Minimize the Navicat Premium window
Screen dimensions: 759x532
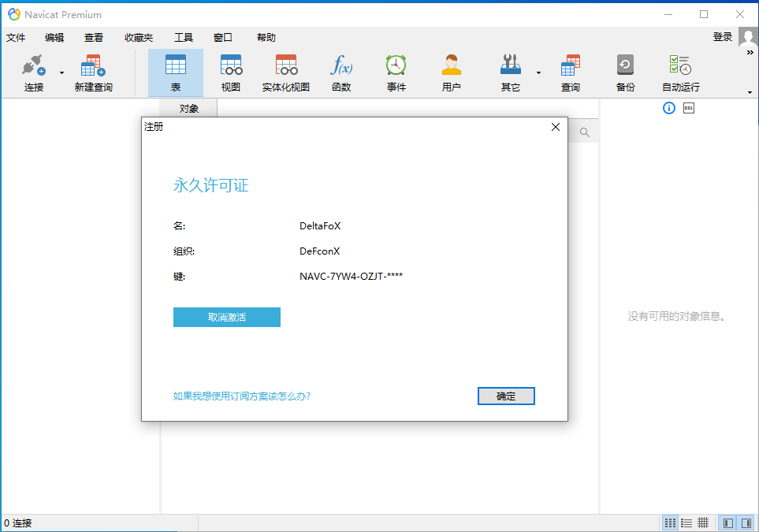[668, 14]
